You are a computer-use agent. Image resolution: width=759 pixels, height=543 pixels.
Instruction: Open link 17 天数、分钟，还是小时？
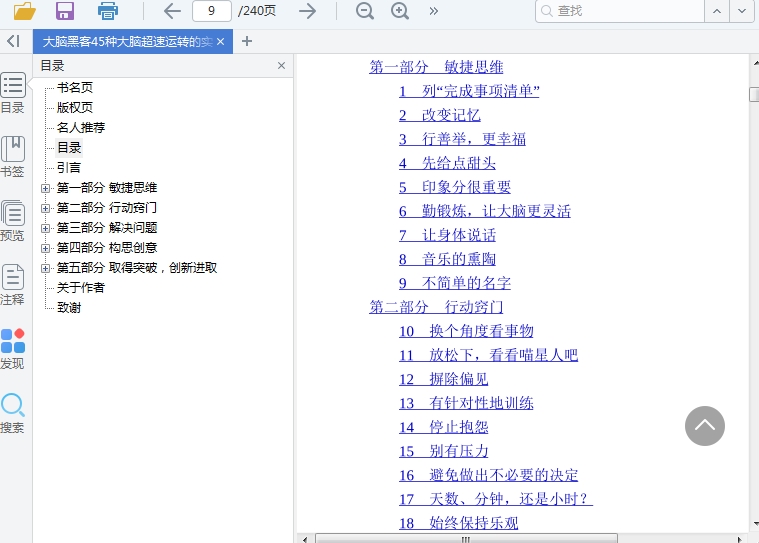[x=496, y=499]
